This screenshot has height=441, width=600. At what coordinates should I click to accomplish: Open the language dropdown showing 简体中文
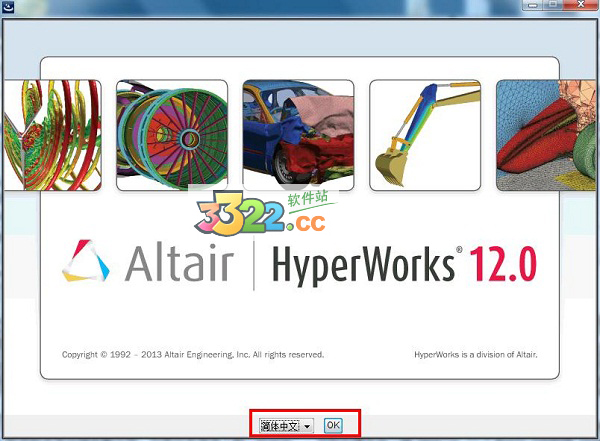[x=286, y=425]
